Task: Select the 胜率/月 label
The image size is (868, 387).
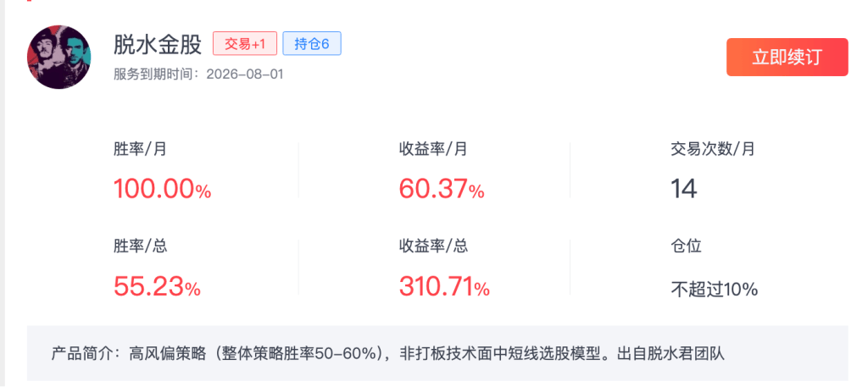Action: [140, 149]
